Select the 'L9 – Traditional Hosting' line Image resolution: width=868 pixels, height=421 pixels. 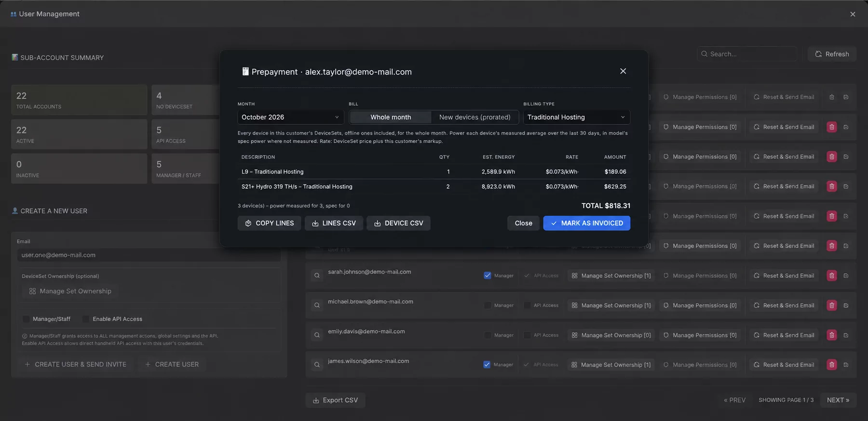(x=434, y=171)
